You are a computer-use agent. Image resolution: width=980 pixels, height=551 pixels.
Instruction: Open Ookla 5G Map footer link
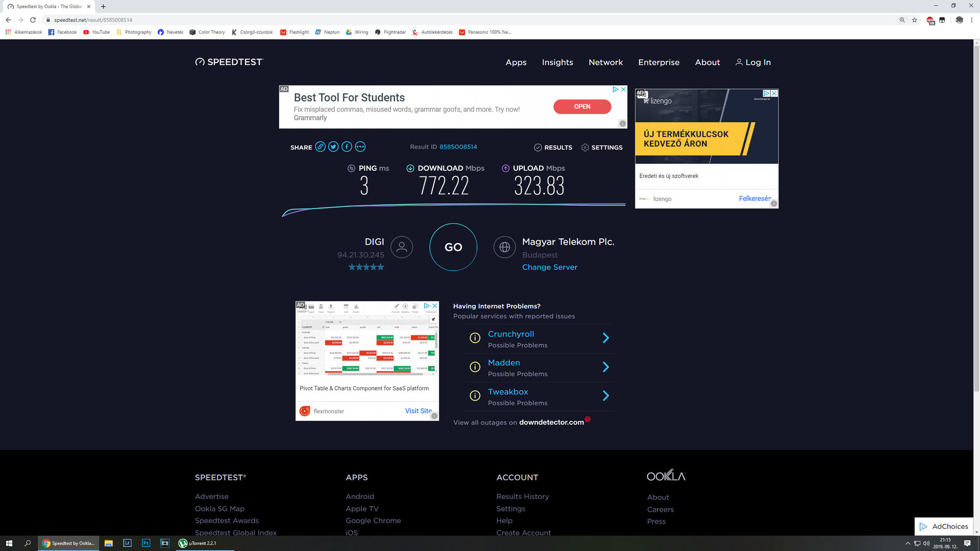220,508
